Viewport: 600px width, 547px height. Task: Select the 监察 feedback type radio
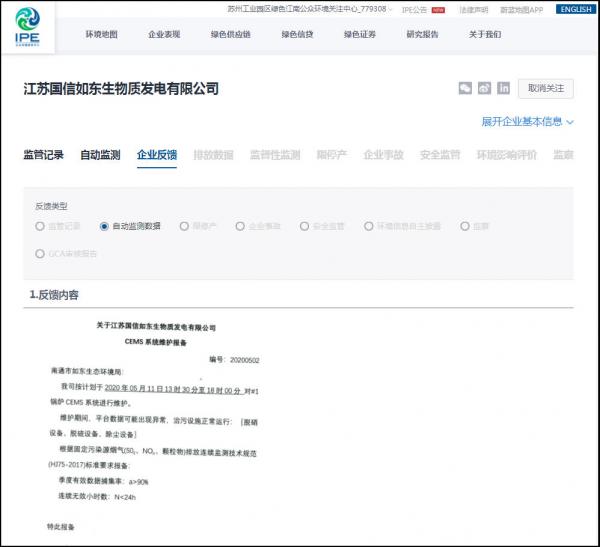(x=465, y=226)
